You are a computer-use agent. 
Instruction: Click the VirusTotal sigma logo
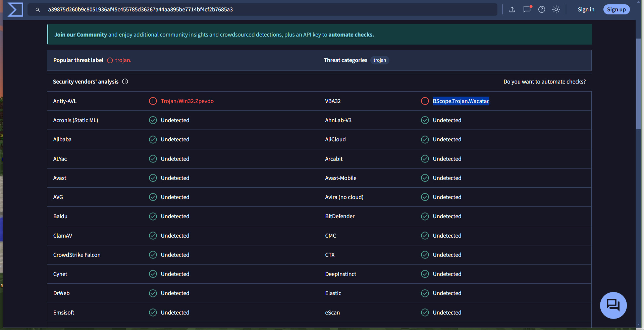pos(15,9)
